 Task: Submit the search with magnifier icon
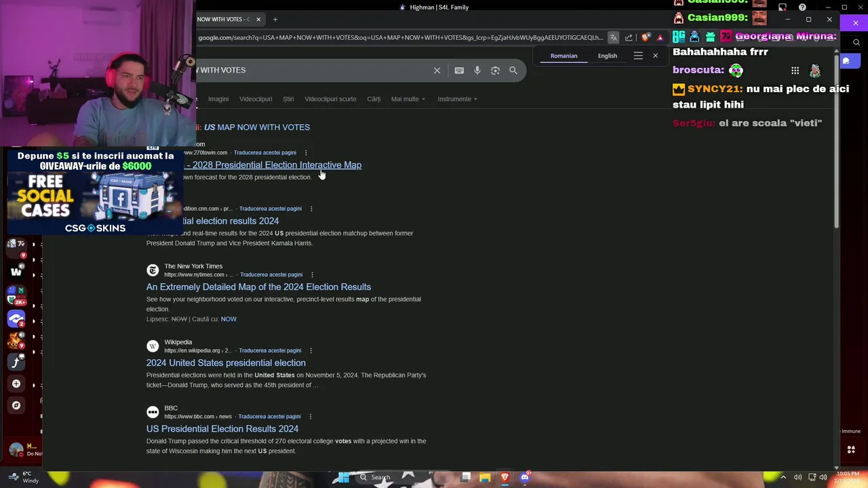click(x=513, y=70)
